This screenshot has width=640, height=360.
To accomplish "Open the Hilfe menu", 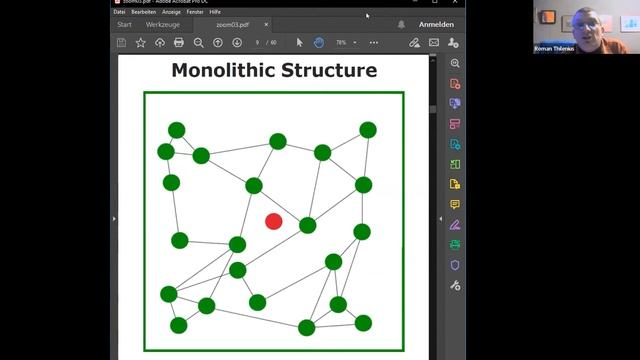I will (x=215, y=12).
